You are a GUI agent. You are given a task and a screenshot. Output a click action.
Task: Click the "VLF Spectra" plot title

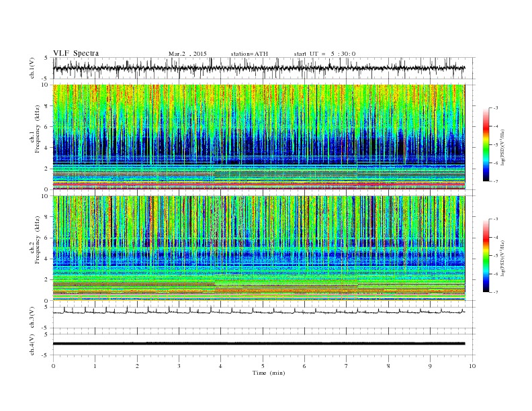[x=76, y=53]
